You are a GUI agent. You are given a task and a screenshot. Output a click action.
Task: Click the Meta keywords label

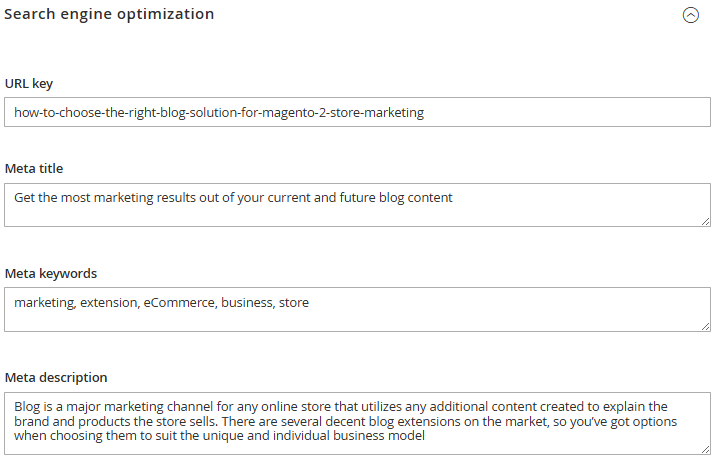pyautogui.click(x=50, y=273)
